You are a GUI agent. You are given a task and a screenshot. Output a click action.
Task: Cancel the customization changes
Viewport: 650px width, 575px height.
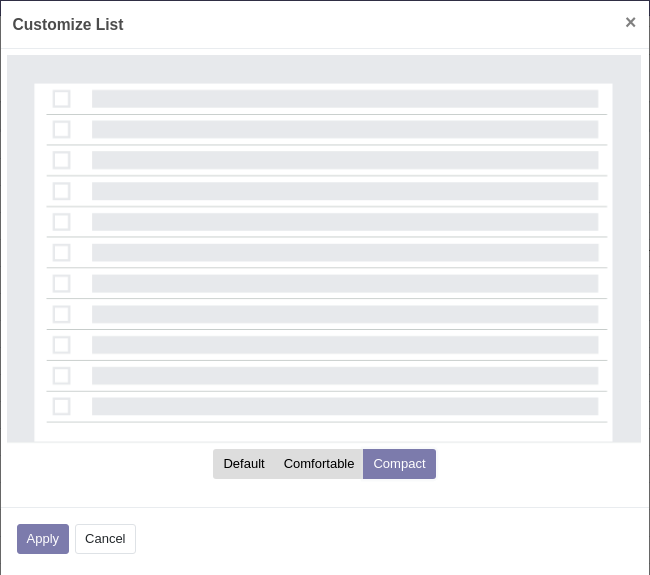pyautogui.click(x=105, y=539)
